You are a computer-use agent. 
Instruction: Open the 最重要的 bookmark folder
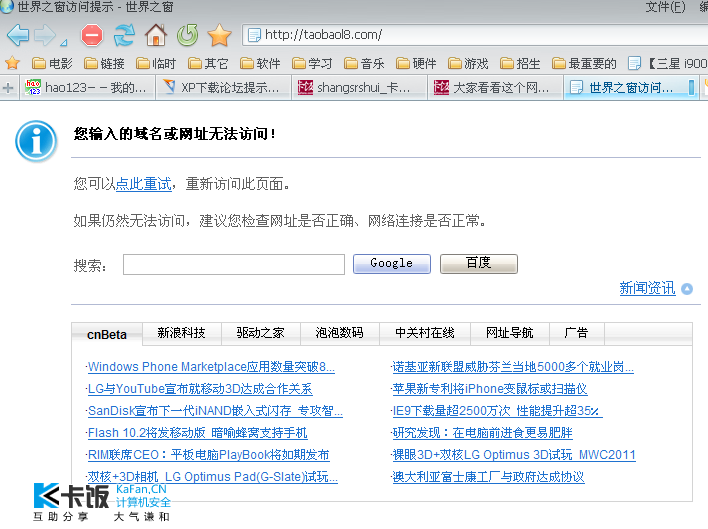point(584,64)
